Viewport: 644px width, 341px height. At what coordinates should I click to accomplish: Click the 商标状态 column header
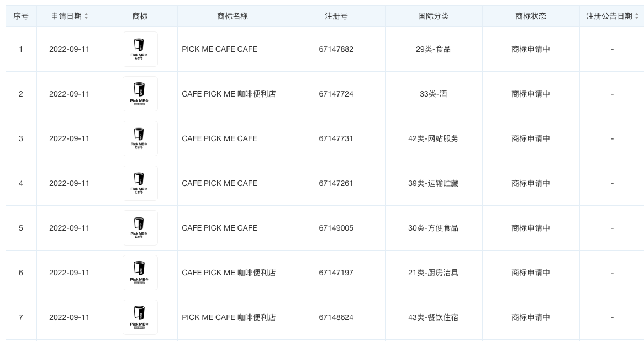531,17
